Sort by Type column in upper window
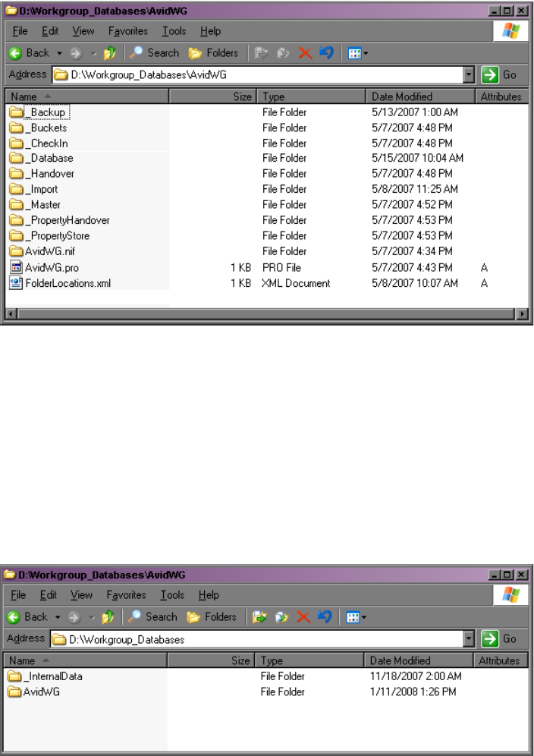This screenshot has height=756, width=534. click(x=311, y=97)
